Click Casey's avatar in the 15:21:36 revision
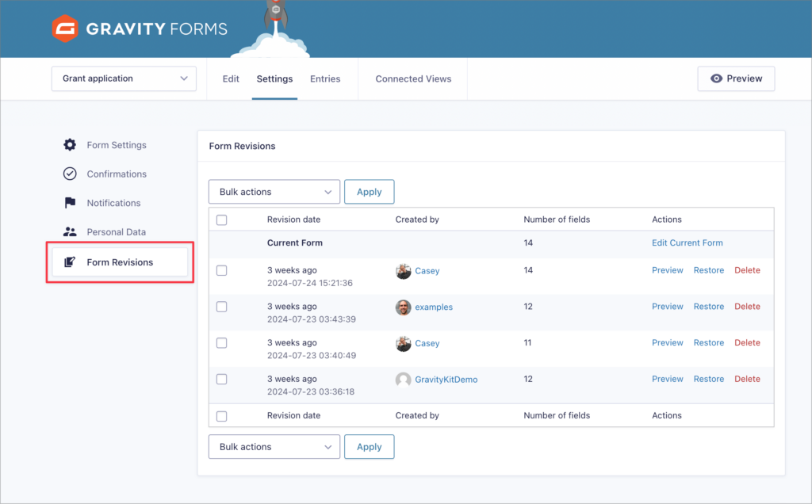This screenshot has width=812, height=504. [x=404, y=271]
